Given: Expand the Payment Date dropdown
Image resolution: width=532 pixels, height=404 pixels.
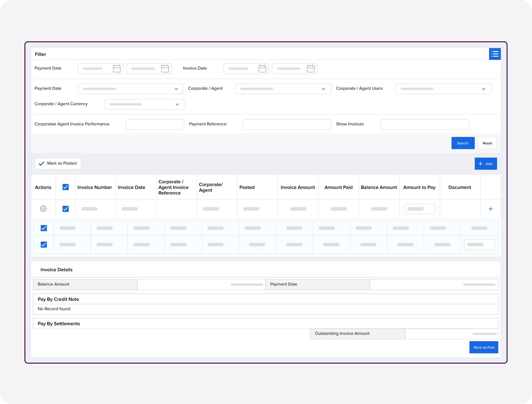Looking at the screenshot, I should (130, 89).
